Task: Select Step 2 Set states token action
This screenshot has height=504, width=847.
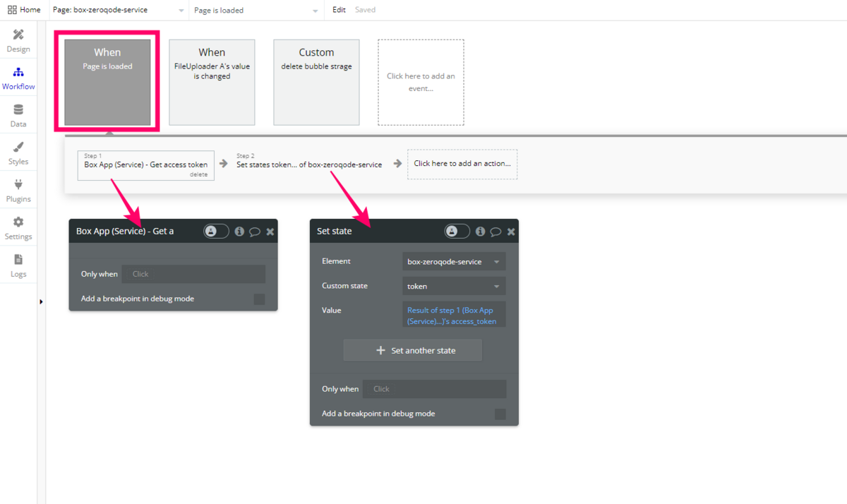Action: [x=309, y=164]
